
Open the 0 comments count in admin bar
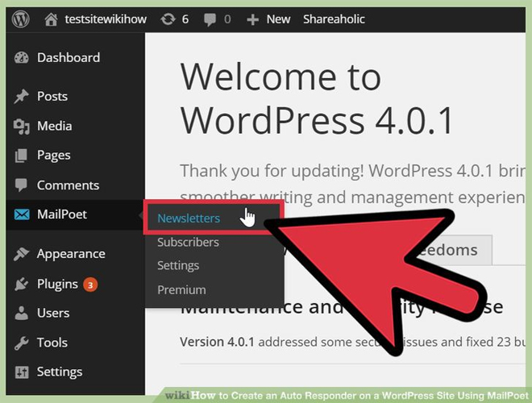point(227,19)
